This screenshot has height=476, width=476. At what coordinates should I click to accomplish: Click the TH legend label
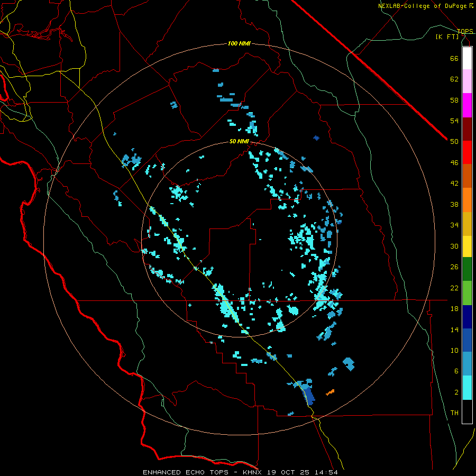point(454,413)
